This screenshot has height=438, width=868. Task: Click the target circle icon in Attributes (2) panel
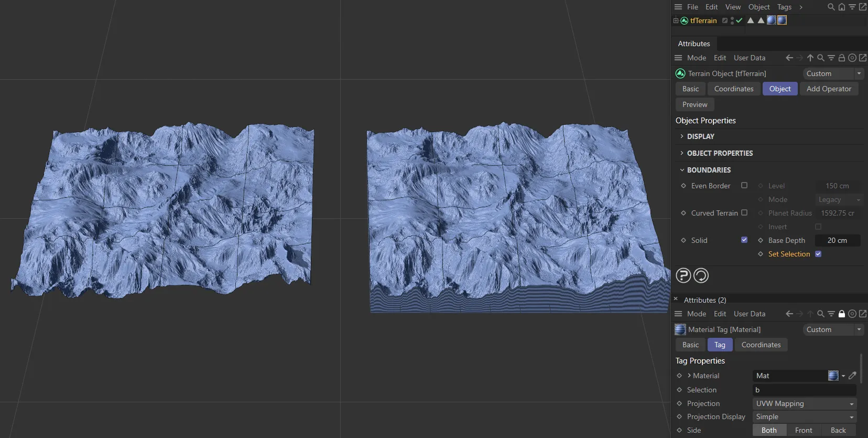(852, 314)
